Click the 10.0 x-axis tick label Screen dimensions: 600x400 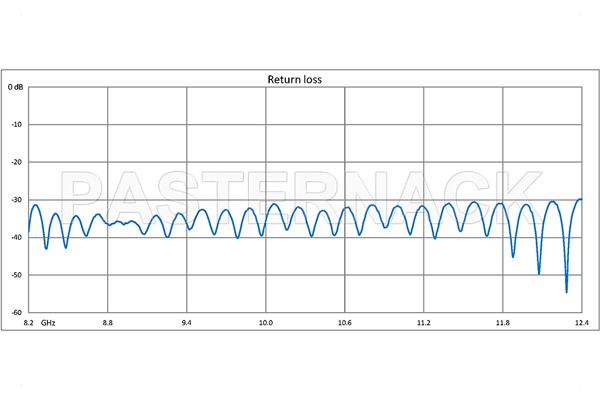pos(265,324)
